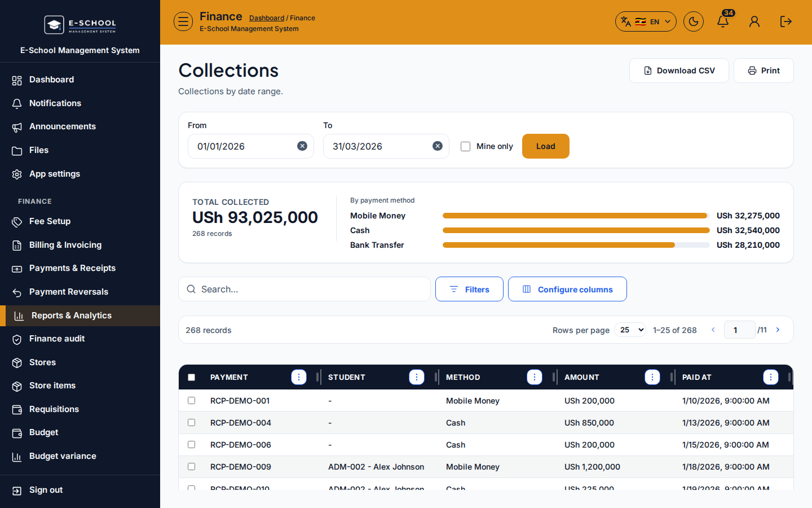Toggle dark mode moon icon

tap(694, 22)
